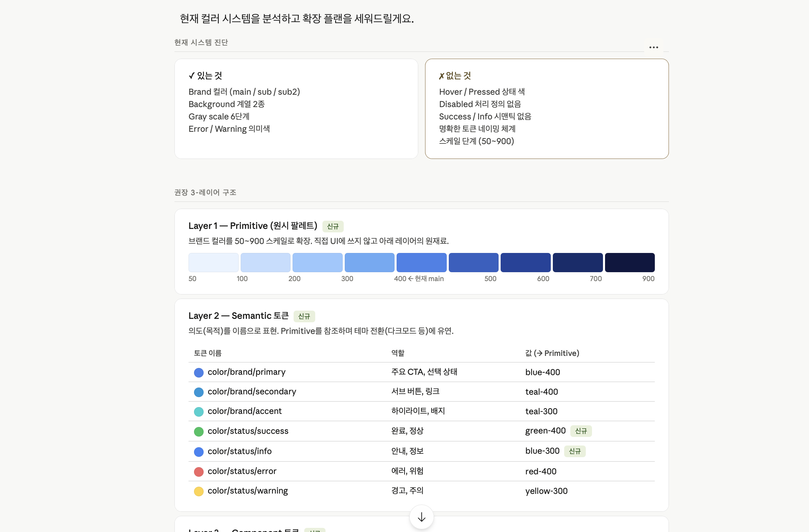Click the 'blue-300' value cell
The image size is (809, 532).
tap(543, 451)
